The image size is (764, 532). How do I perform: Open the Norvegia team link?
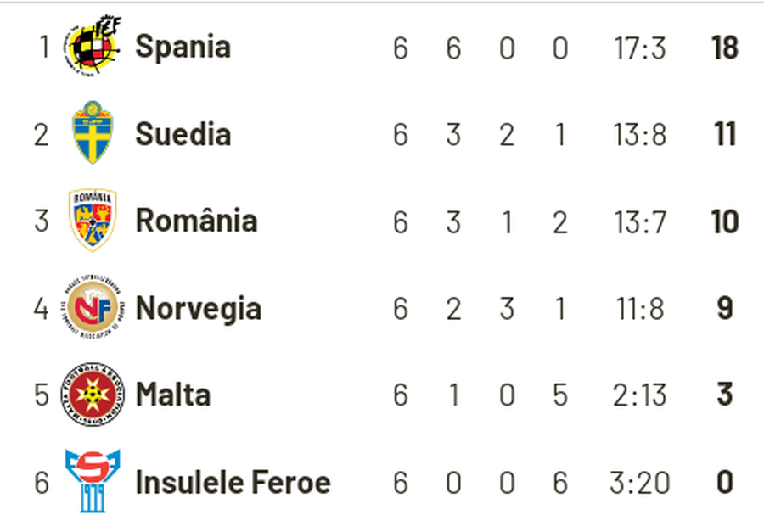click(x=199, y=309)
